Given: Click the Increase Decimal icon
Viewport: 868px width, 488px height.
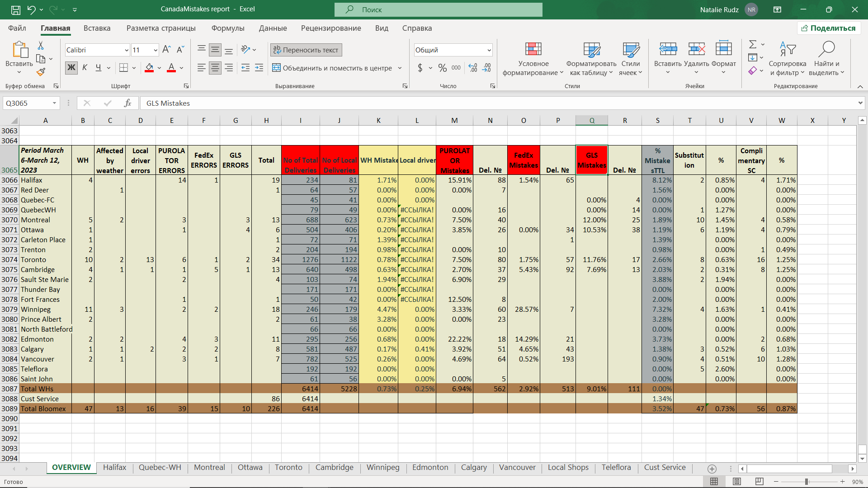Looking at the screenshot, I should (473, 68).
